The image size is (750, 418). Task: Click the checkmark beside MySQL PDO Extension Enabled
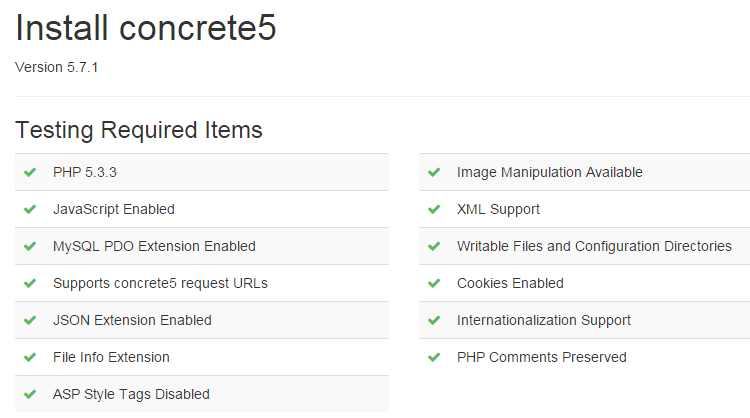coord(30,246)
